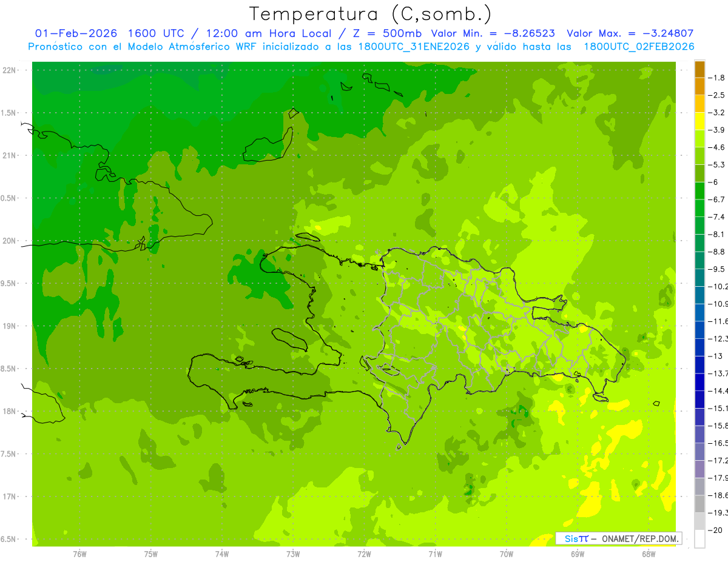Pick the yellow swatch between -3.2 and -3.9
The width and height of the screenshot is (728, 562).
[699, 121]
